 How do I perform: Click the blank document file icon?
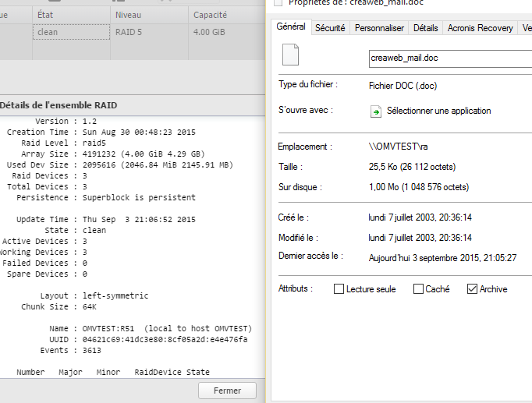[x=290, y=55]
